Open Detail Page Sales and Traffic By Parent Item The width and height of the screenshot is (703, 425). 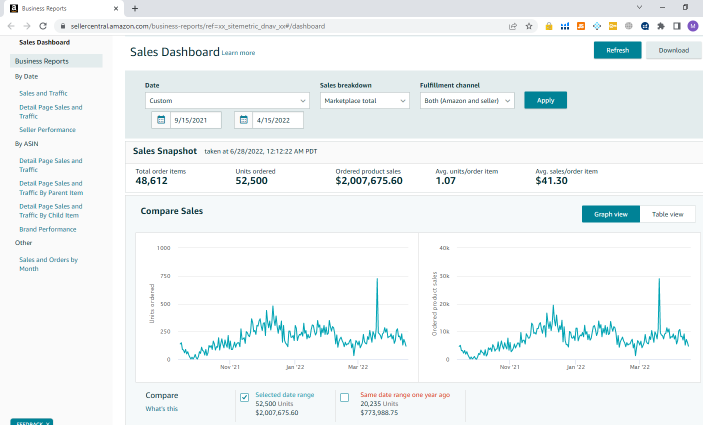pos(51,188)
